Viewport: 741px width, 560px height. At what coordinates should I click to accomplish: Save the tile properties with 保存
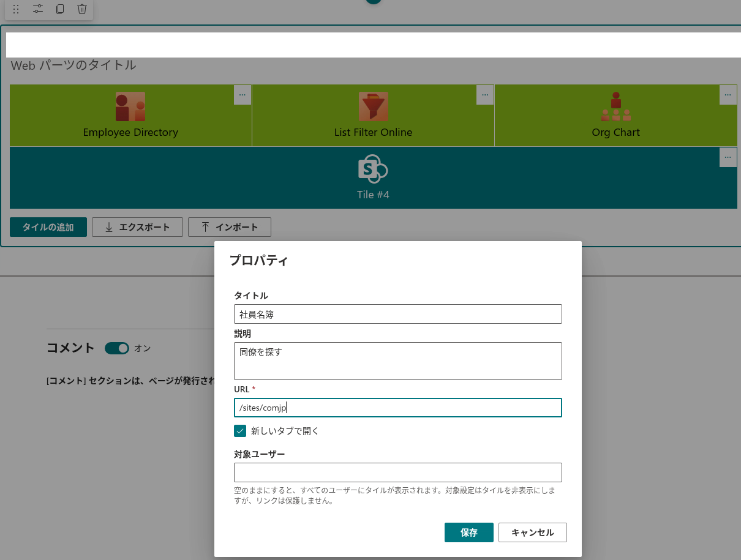469,532
